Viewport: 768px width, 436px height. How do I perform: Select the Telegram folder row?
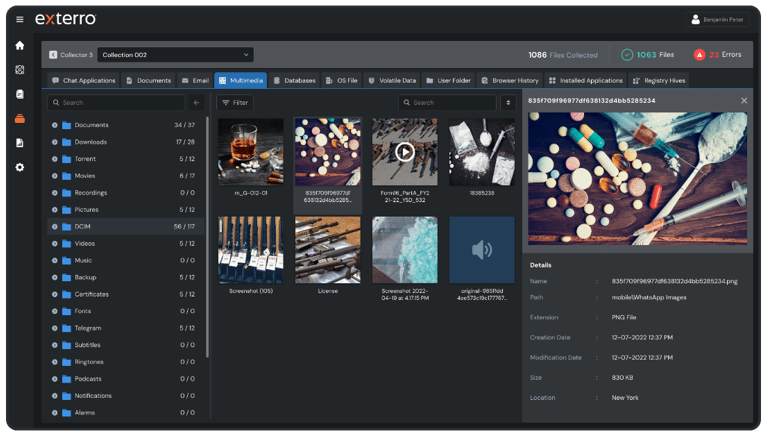125,328
